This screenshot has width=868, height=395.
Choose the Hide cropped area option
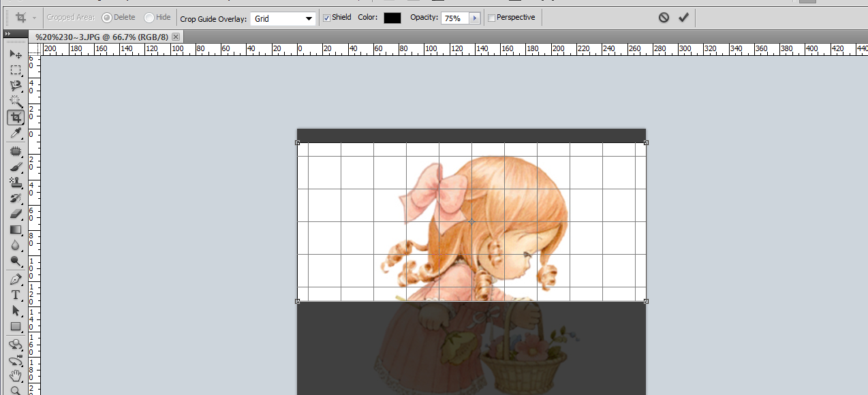pos(157,18)
